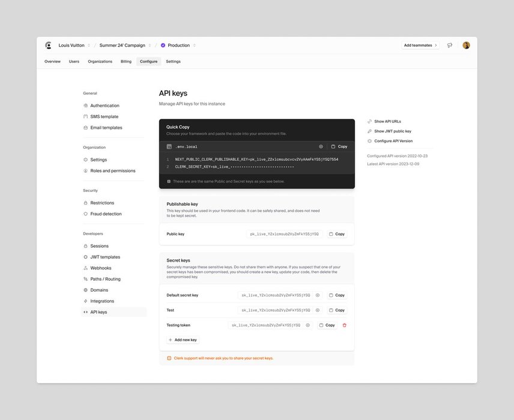Open the feedback chat icon
514x420 pixels.
click(450, 45)
